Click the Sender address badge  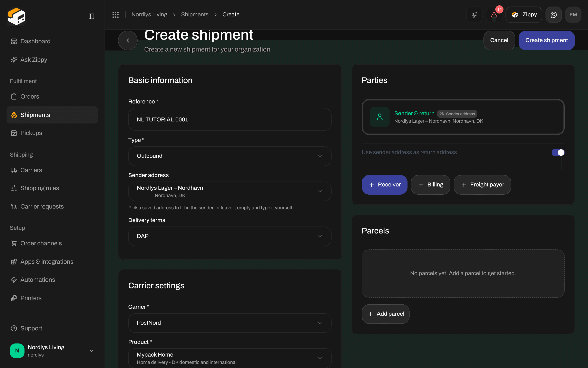click(457, 114)
